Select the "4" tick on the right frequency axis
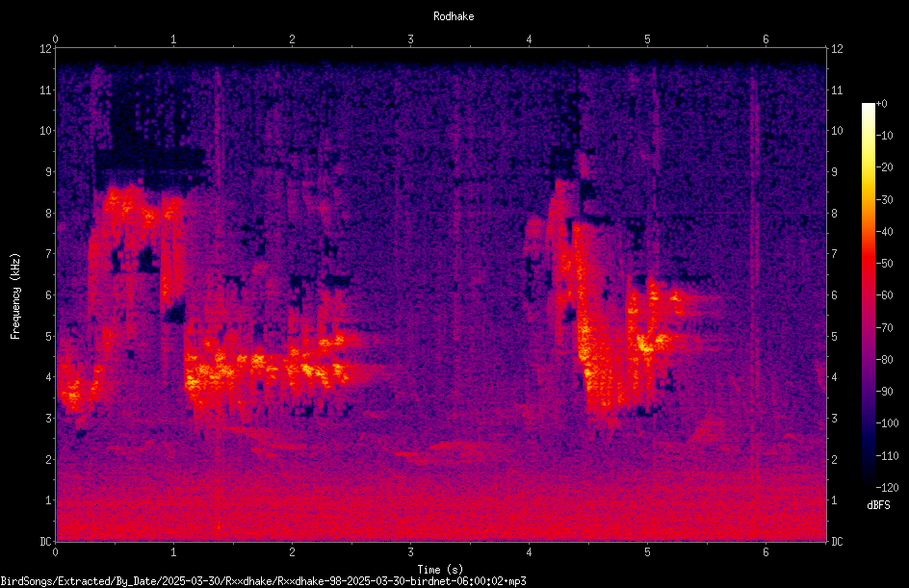Image resolution: width=909 pixels, height=588 pixels. (834, 377)
